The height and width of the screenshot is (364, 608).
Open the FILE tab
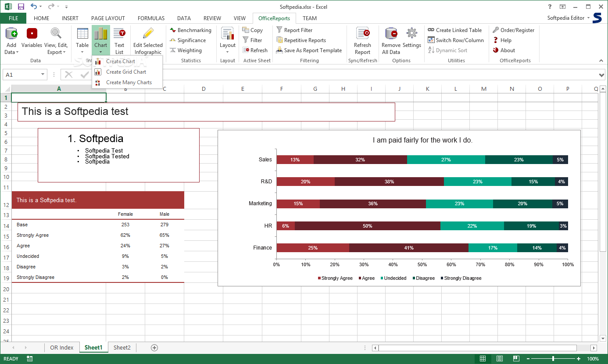point(13,18)
